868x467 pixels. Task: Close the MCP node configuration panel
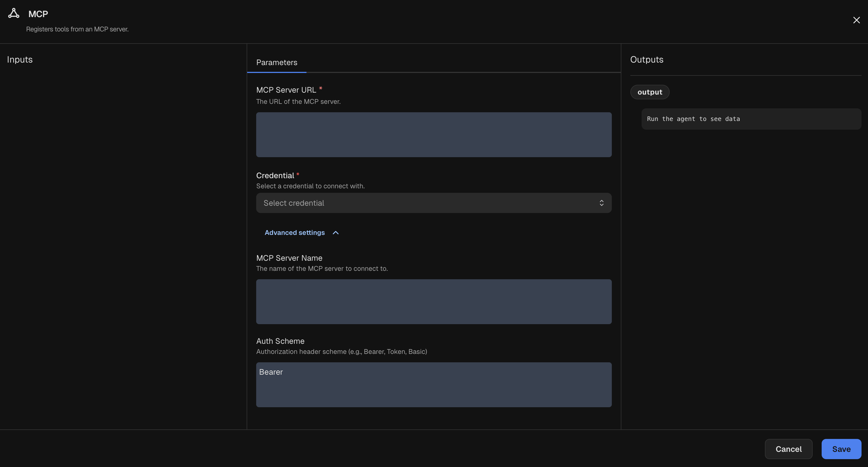[x=856, y=20]
